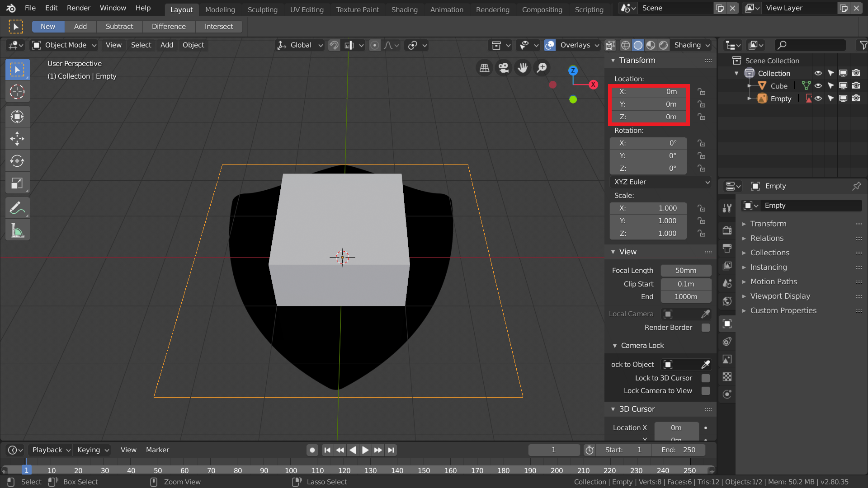This screenshot has height=488, width=868.
Task: Click the Scale X 1.000 field
Action: pos(648,208)
